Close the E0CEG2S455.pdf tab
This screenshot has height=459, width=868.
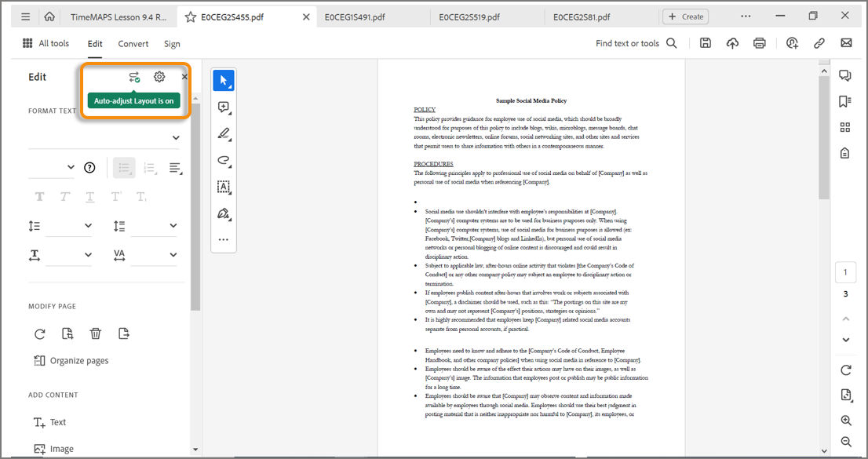[x=306, y=17]
